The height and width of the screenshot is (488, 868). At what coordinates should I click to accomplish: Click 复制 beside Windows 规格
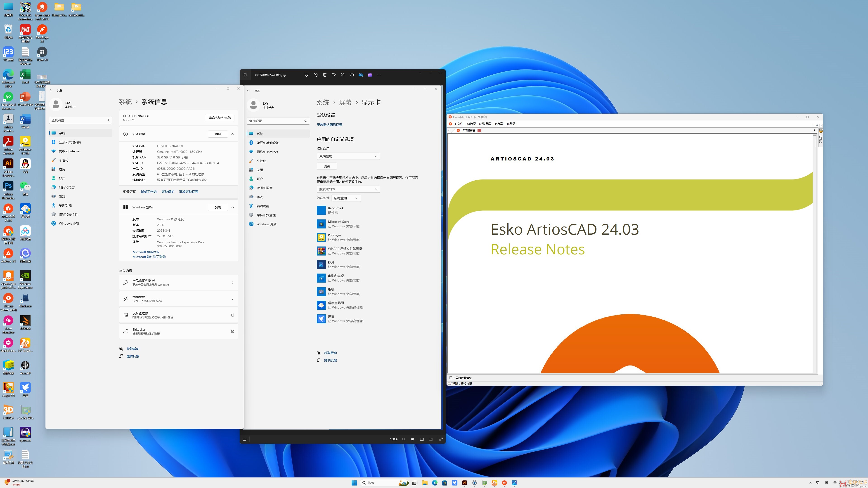pos(218,207)
